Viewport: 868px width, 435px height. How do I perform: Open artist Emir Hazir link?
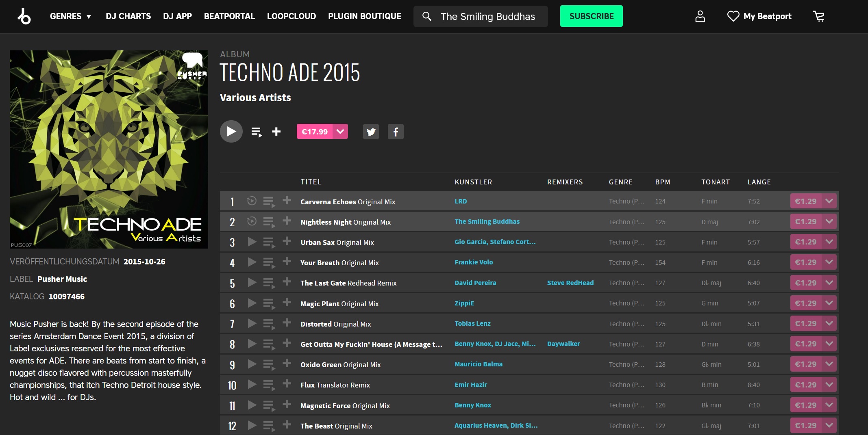pyautogui.click(x=471, y=385)
